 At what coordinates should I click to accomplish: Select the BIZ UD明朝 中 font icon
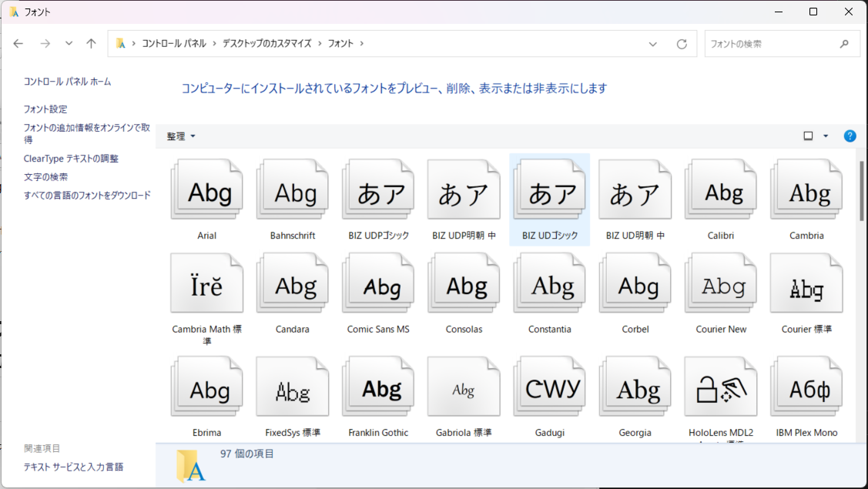(x=635, y=190)
